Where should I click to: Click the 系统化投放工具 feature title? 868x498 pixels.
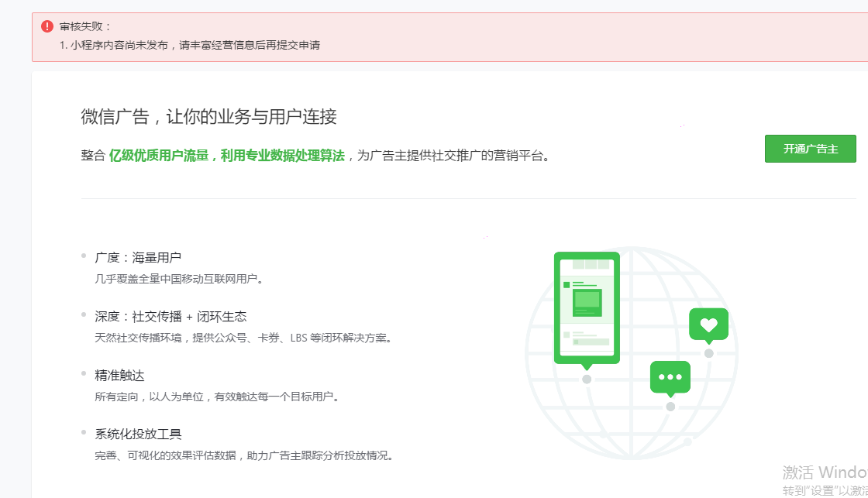pos(139,434)
